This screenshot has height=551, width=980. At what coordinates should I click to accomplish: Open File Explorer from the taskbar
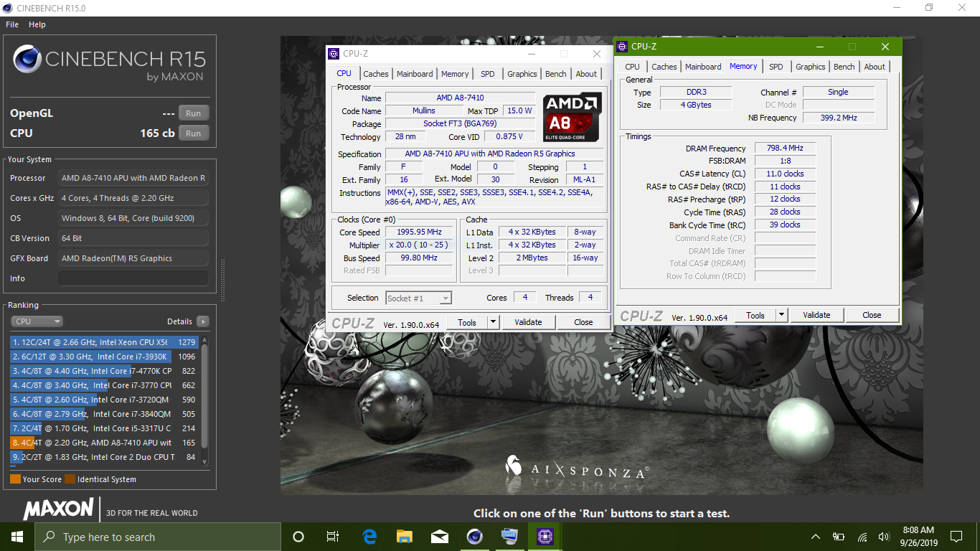[x=405, y=537]
